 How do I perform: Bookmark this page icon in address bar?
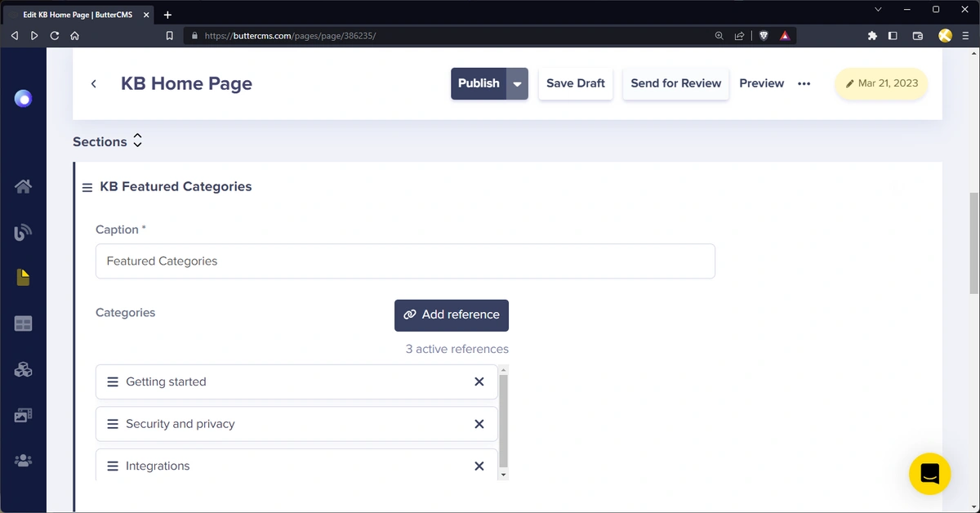[170, 36]
